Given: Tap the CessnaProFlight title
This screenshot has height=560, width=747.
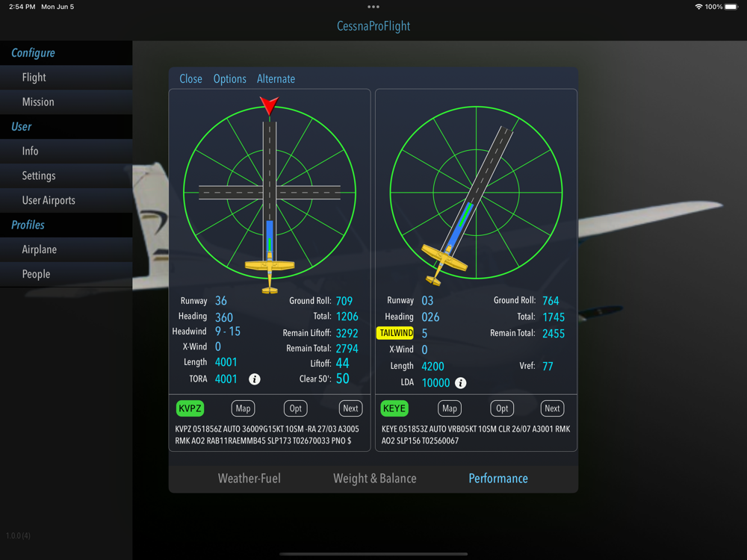Looking at the screenshot, I should 373,25.
